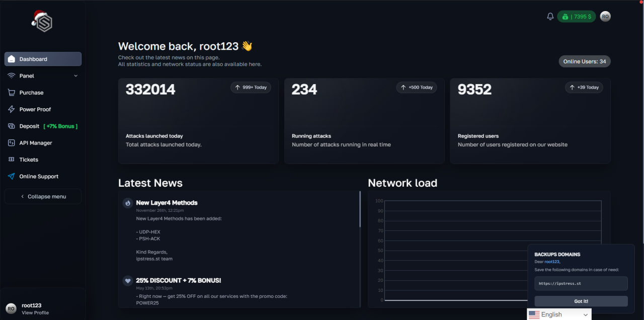Select Purchase in the sidebar
Viewport: 644px width, 320px height.
(32, 93)
